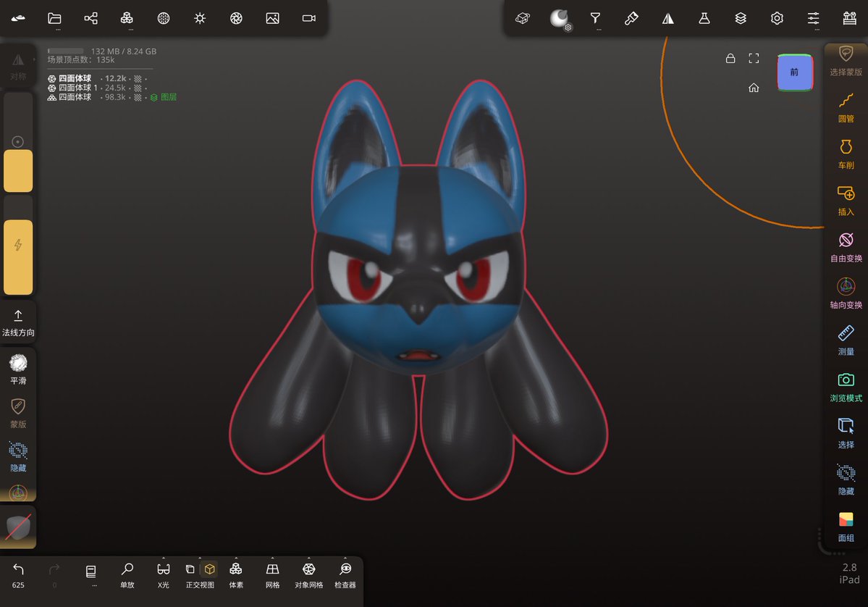Select the 面组 face group tool
This screenshot has width=868, height=607.
tap(846, 526)
